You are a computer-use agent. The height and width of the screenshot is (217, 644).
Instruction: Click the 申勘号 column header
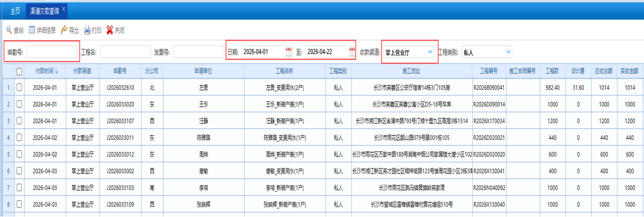[x=120, y=71]
